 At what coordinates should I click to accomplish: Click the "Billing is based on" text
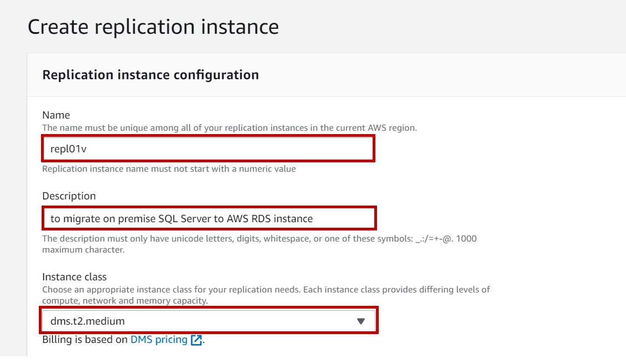coord(85,340)
